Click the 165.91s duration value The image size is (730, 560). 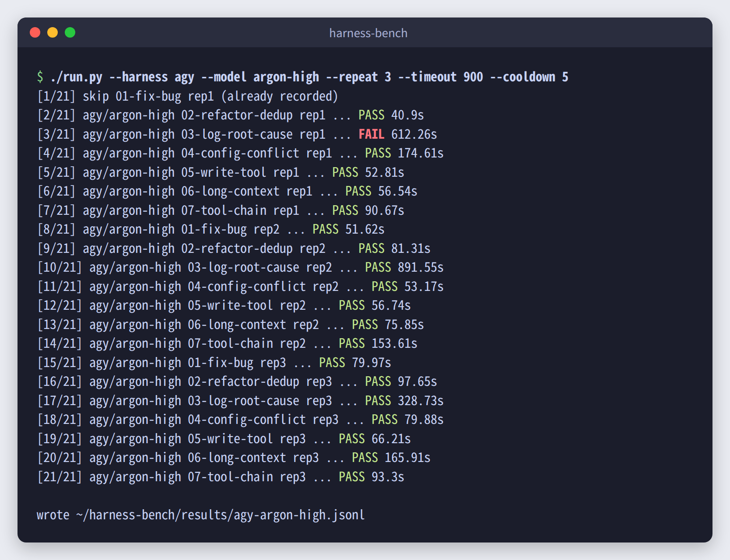pos(407,458)
